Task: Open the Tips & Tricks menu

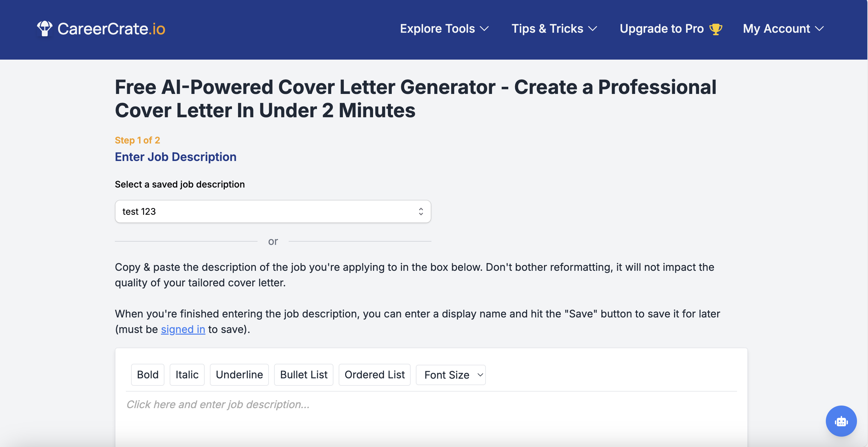Action: pos(547,29)
